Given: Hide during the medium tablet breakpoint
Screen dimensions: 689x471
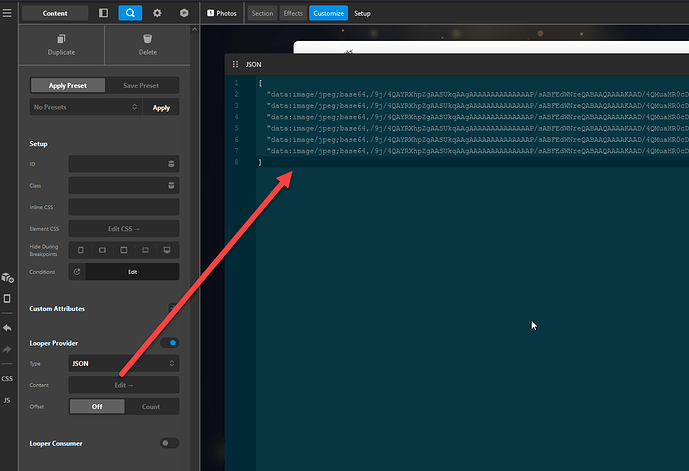Looking at the screenshot, I should pos(124,250).
